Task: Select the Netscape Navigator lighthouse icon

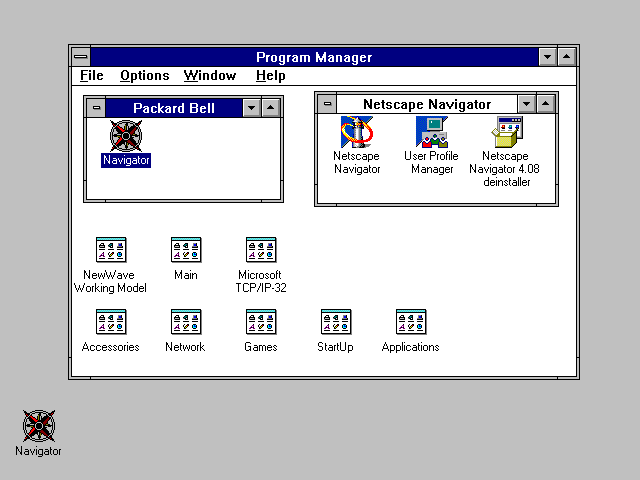Action: point(357,132)
